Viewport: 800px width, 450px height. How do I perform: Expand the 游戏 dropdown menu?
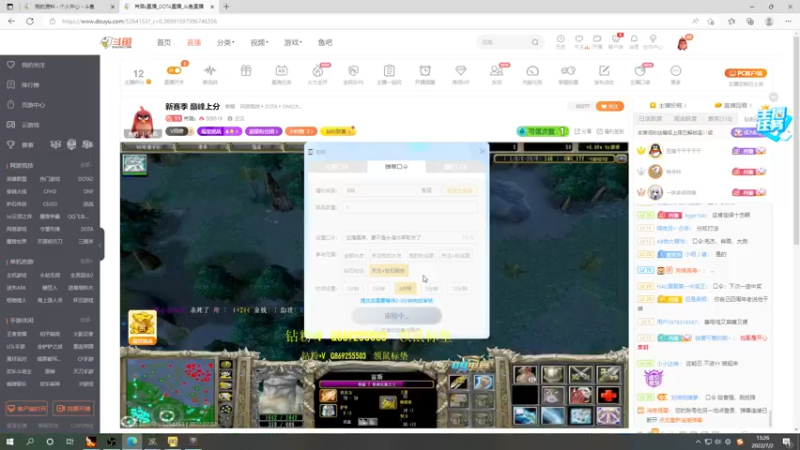pos(293,42)
